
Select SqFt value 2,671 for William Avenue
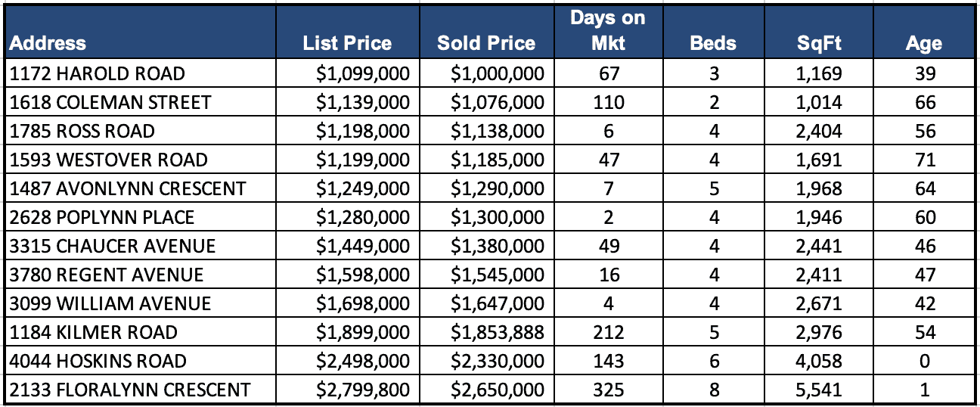[819, 303]
